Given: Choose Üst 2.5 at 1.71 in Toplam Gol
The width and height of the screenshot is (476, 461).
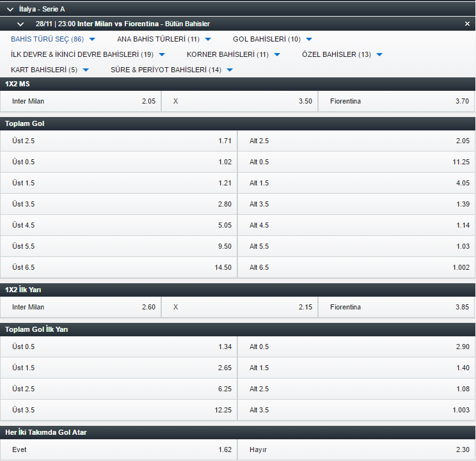Looking at the screenshot, I should 119,141.
